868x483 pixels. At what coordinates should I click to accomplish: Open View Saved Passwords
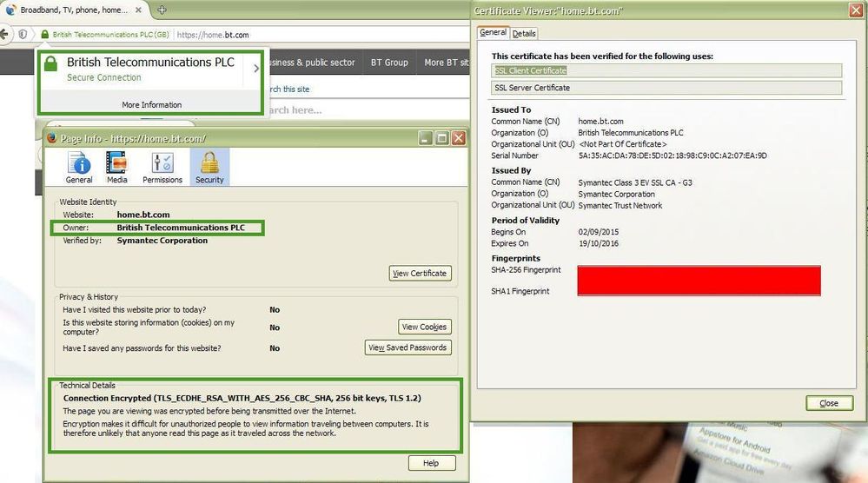(x=408, y=347)
